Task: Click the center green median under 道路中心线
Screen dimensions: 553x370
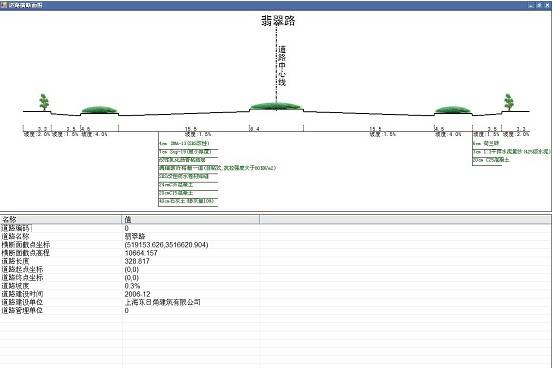Action: click(x=276, y=106)
